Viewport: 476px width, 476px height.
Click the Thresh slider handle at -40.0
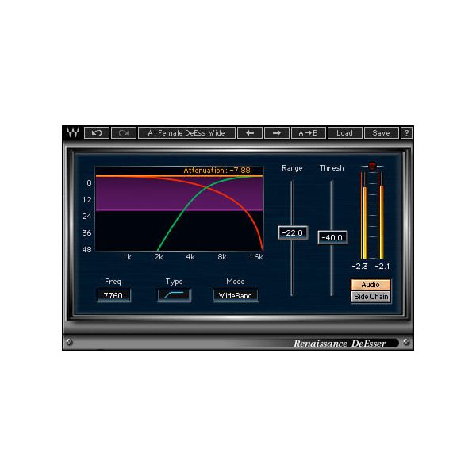(332, 237)
